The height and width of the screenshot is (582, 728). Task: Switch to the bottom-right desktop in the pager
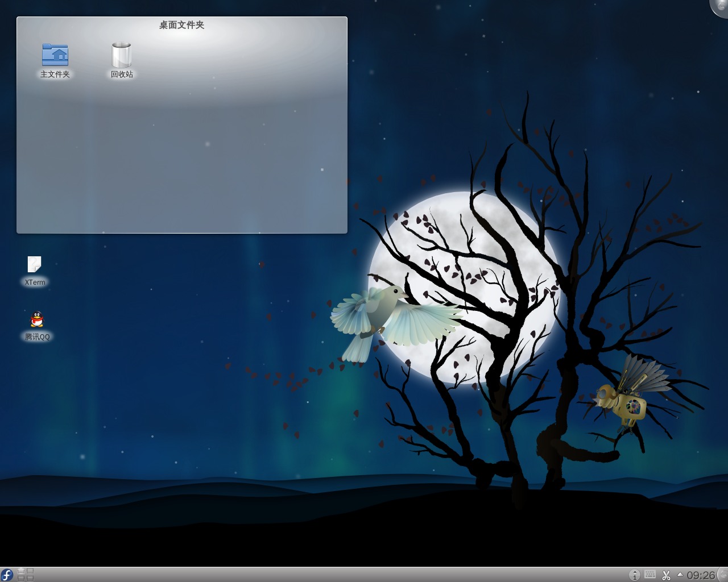tap(30, 578)
